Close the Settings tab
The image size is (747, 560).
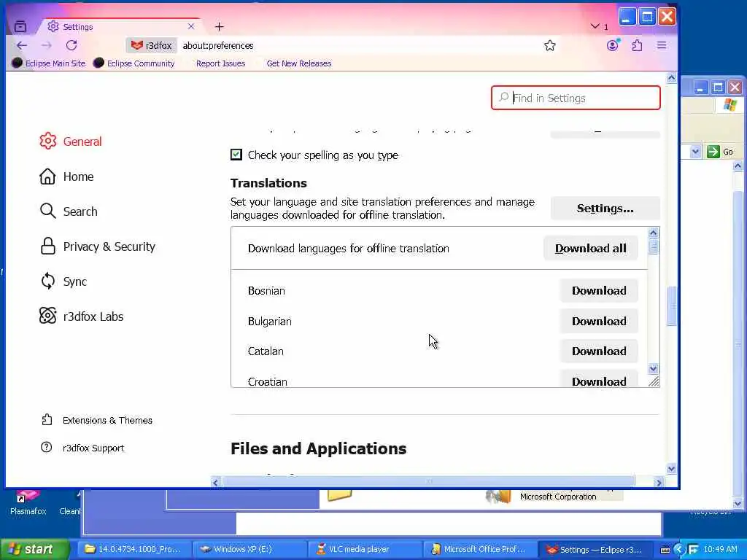(191, 26)
